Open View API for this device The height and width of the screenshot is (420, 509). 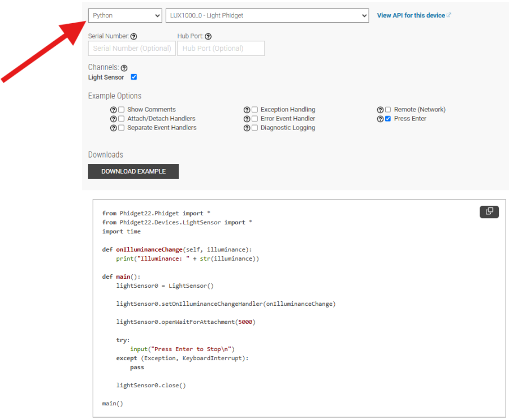(x=411, y=15)
